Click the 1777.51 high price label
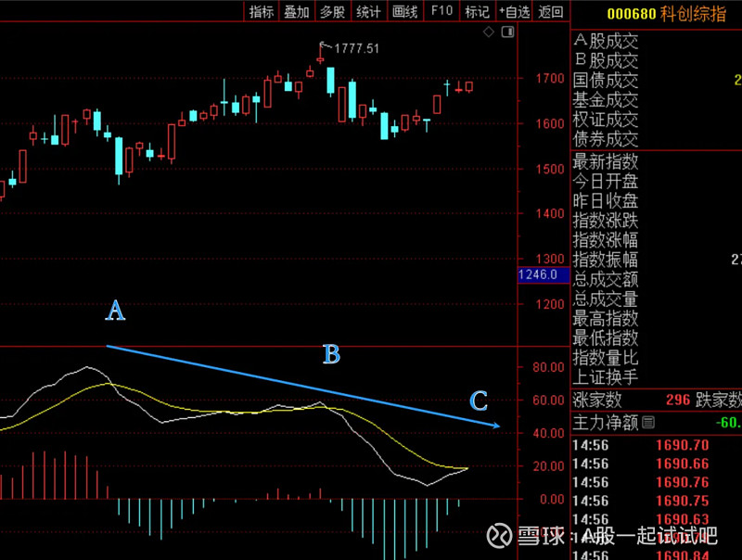 [356, 48]
